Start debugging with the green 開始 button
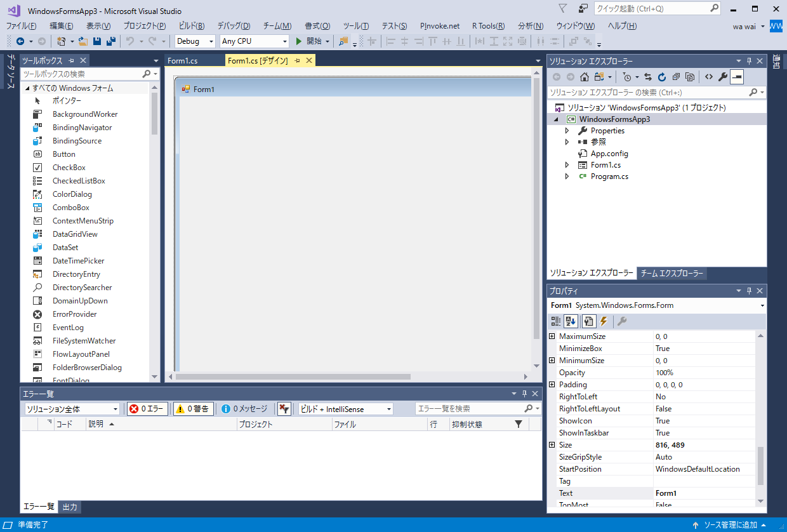 310,41
